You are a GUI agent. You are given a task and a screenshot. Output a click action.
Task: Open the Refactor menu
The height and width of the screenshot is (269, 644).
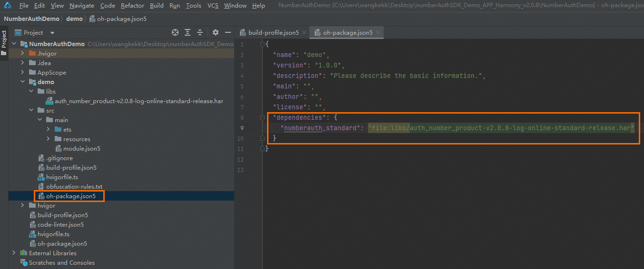pyautogui.click(x=132, y=6)
